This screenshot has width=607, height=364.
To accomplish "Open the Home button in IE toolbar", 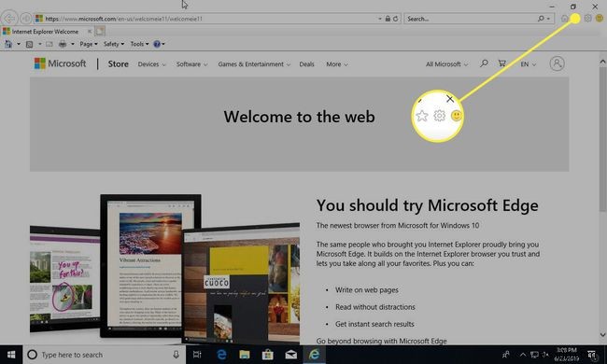I will click(x=564, y=18).
